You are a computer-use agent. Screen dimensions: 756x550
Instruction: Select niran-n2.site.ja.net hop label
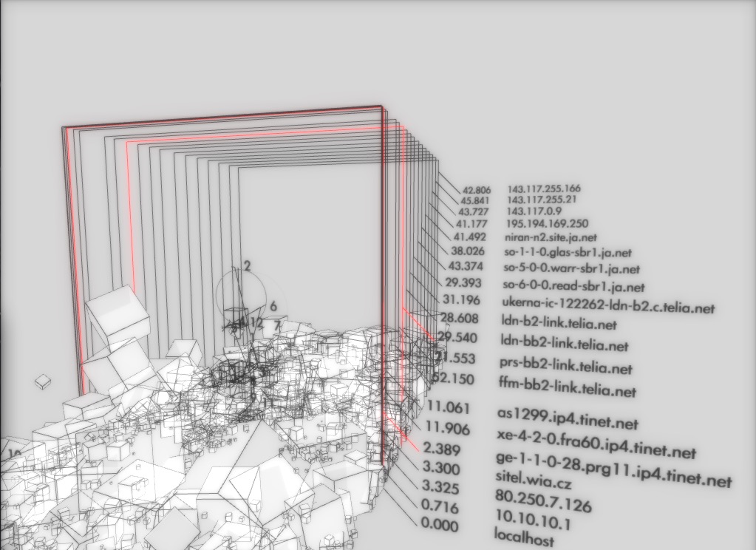[551, 237]
